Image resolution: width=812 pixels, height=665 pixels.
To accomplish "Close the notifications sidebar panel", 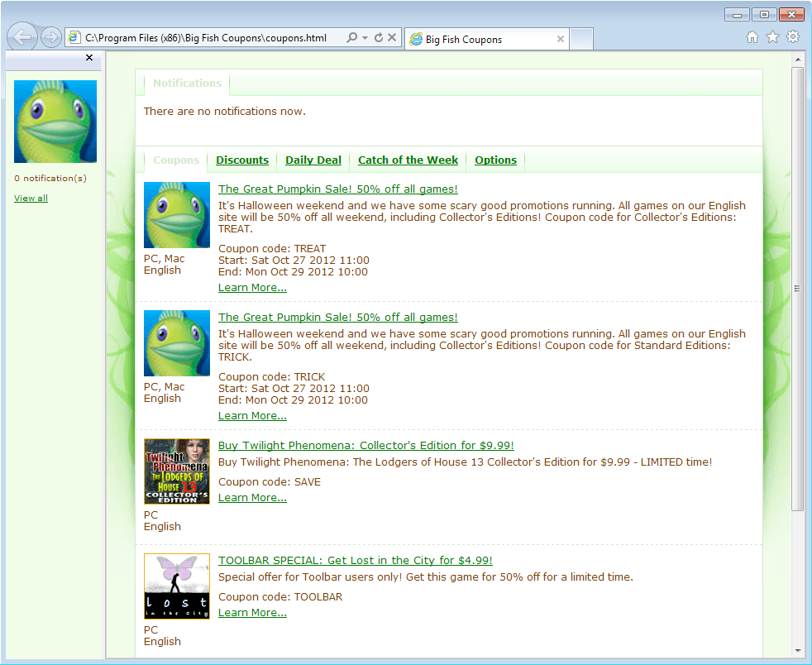I will click(x=88, y=58).
